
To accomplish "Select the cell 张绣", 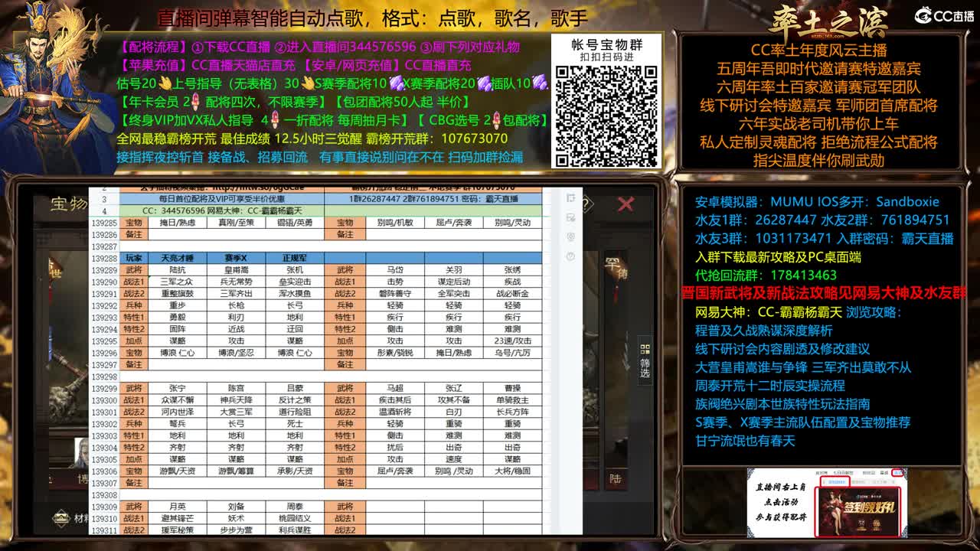I will click(x=512, y=270).
